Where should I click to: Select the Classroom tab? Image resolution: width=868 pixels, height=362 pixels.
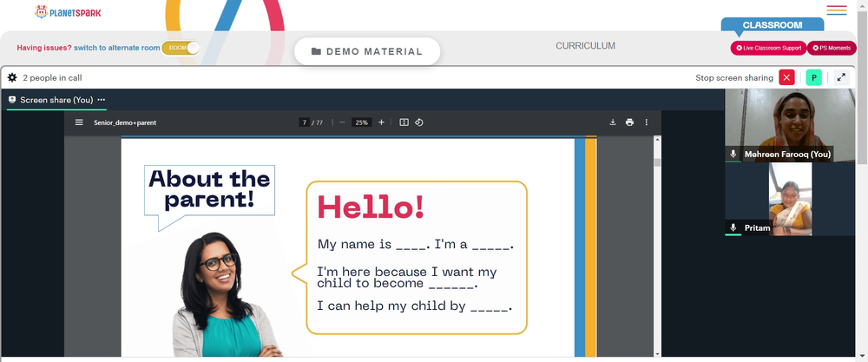[773, 25]
